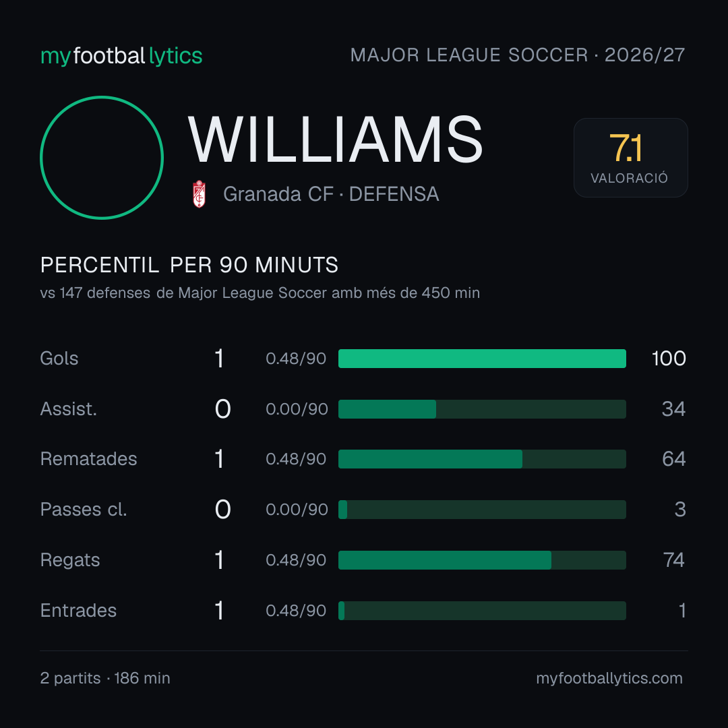This screenshot has width=728, height=728.
Task: Click the Rematades percentile bar
Action: pos(482,459)
